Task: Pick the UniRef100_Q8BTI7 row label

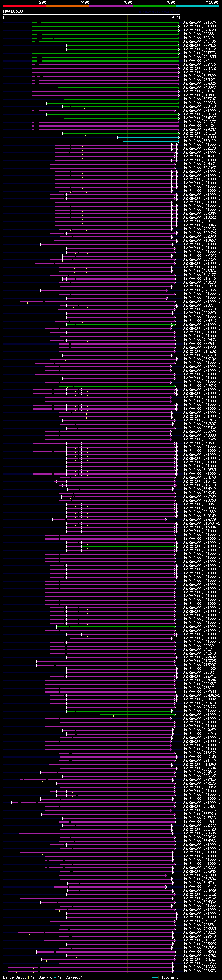Action: point(199,221)
